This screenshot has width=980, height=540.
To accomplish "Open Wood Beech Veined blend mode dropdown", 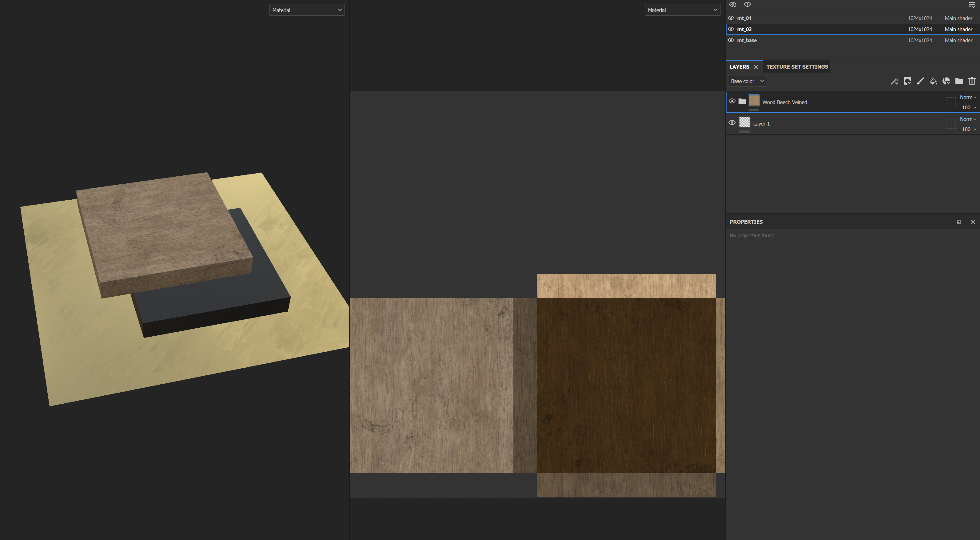I will coord(967,98).
